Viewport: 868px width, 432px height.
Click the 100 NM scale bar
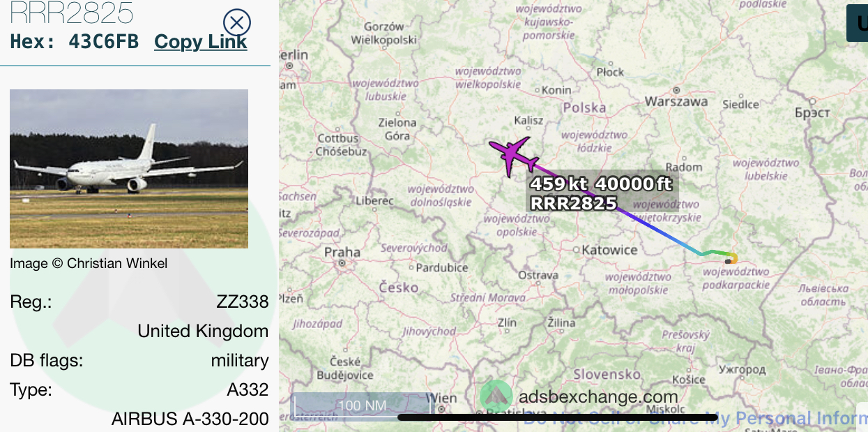tap(362, 405)
